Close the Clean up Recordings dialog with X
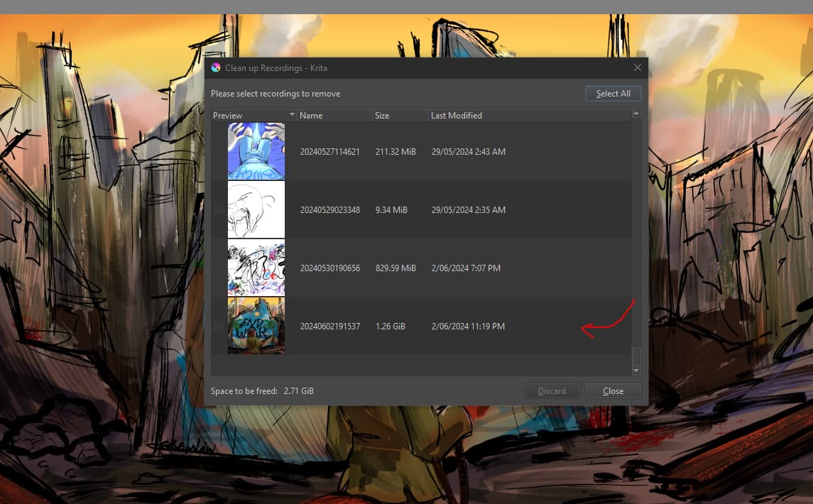 [x=637, y=67]
